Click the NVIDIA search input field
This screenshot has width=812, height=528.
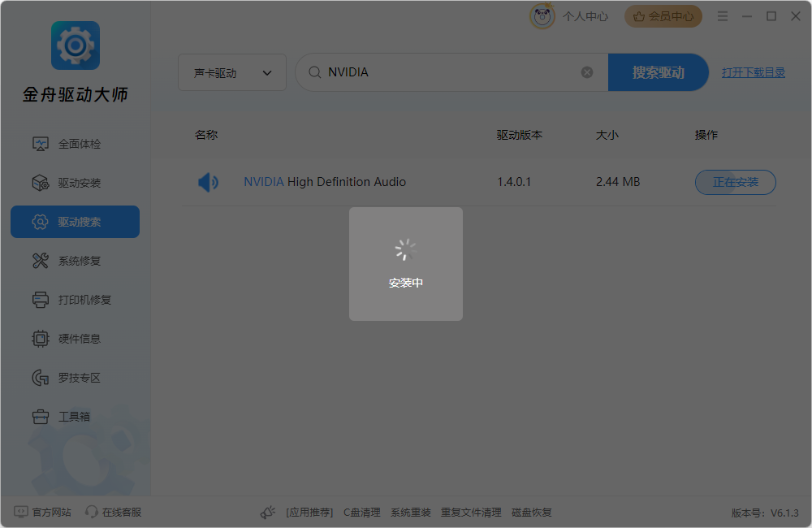[x=451, y=72]
